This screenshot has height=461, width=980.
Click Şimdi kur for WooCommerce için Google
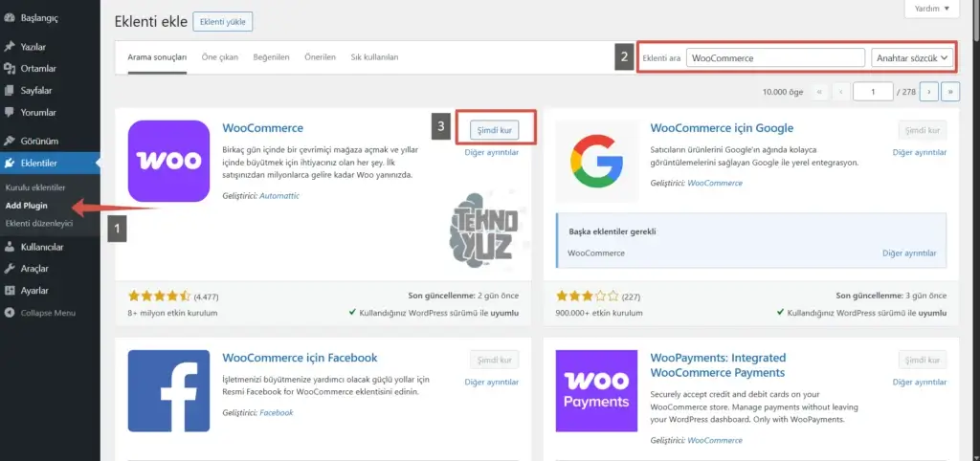click(923, 131)
